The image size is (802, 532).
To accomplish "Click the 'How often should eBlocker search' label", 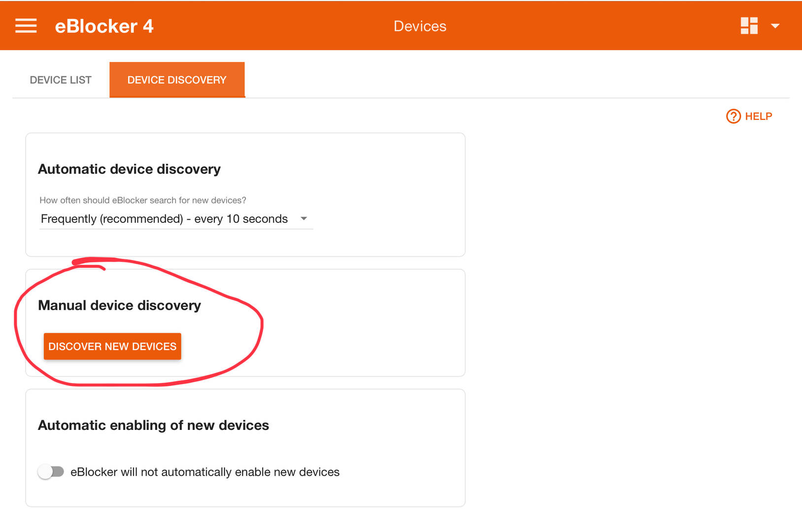I will tap(142, 200).
